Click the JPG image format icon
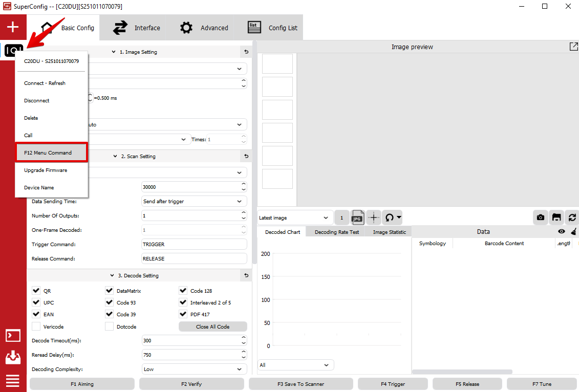This screenshot has height=392, width=579. pos(357,217)
